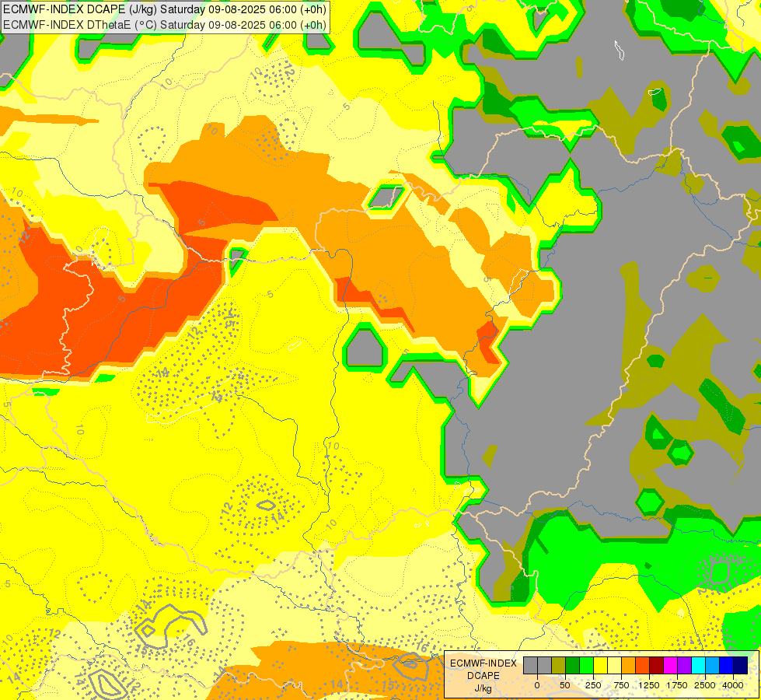Select the cyan legend swatch
Image resolution: width=761 pixels, height=700 pixels.
(x=699, y=666)
